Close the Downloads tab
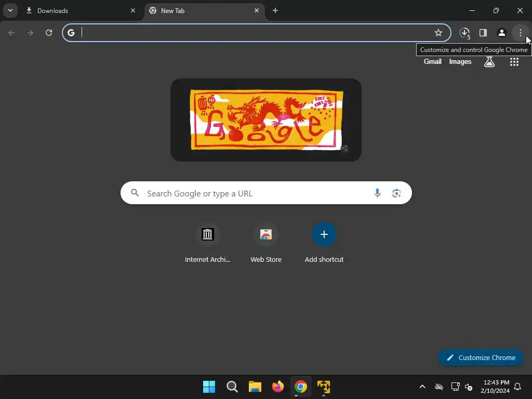 point(133,10)
